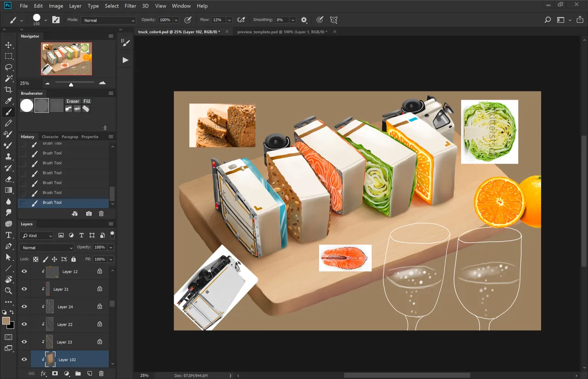Open layer filter Kind dropdown
Image resolution: width=588 pixels, height=379 pixels.
pos(37,236)
